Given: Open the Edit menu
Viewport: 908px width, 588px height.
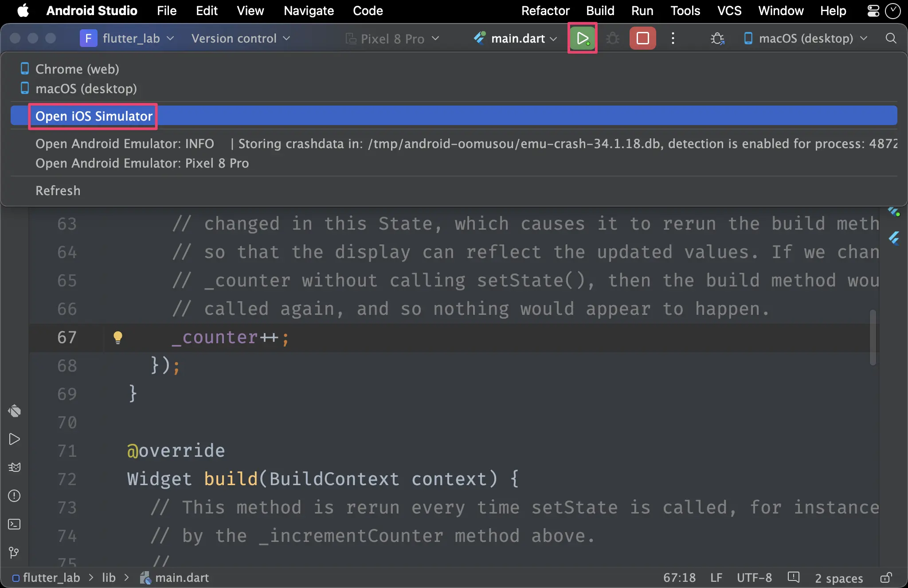Looking at the screenshot, I should pos(207,11).
